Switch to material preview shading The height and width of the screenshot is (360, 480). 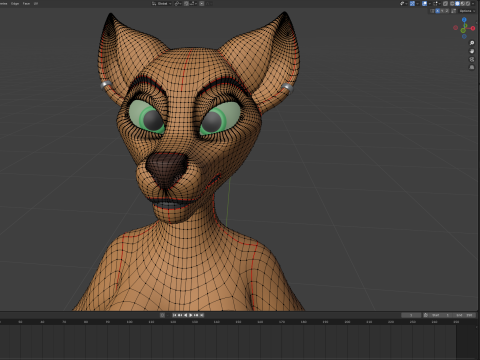coord(463,4)
